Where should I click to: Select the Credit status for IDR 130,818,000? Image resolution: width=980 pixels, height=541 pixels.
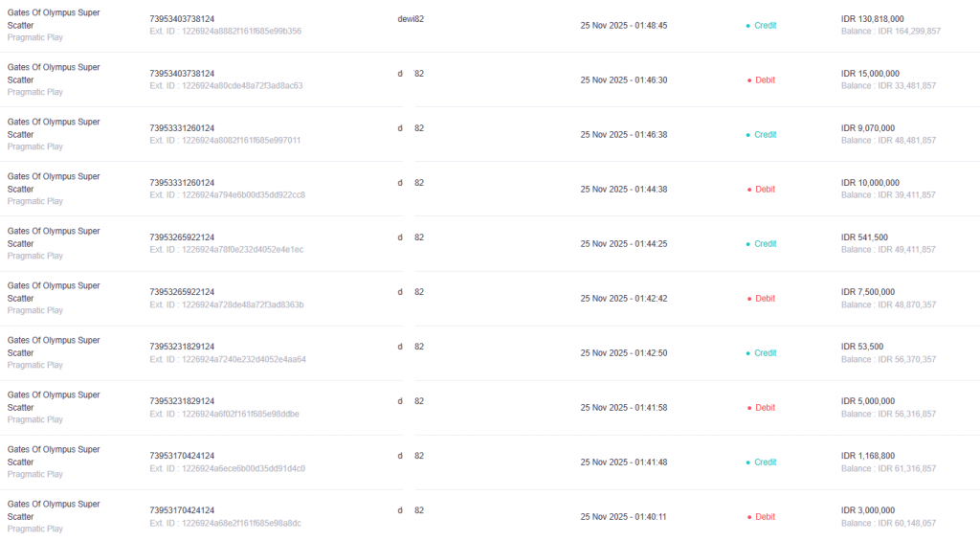click(765, 26)
